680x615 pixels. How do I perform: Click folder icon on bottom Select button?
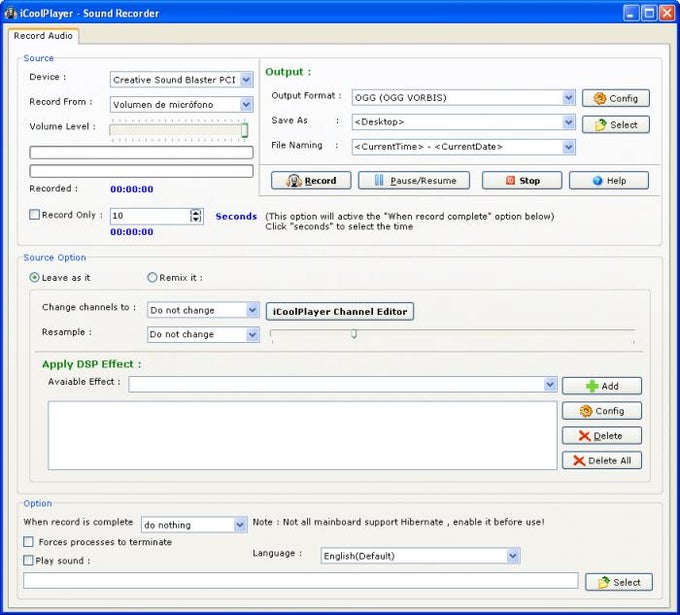pos(604,582)
